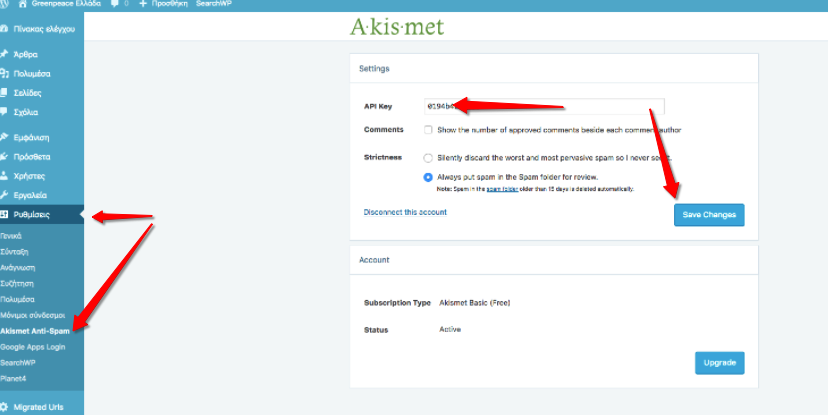Viewport: 828px width, 415px height.
Task: Open Google Apps Login submenu
Action: [x=33, y=347]
